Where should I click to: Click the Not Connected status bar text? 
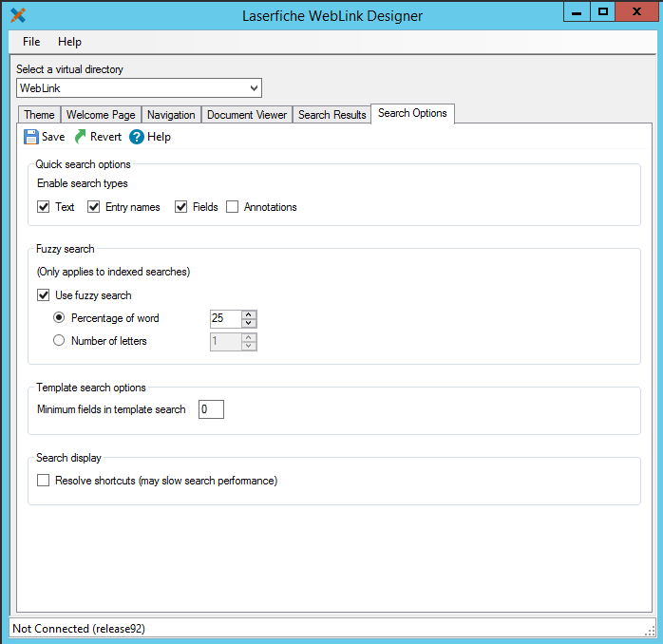pos(79,629)
